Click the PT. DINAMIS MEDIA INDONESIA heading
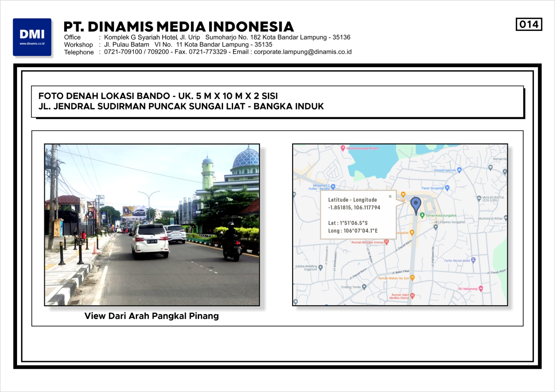This screenshot has width=555, height=392. coord(179,27)
